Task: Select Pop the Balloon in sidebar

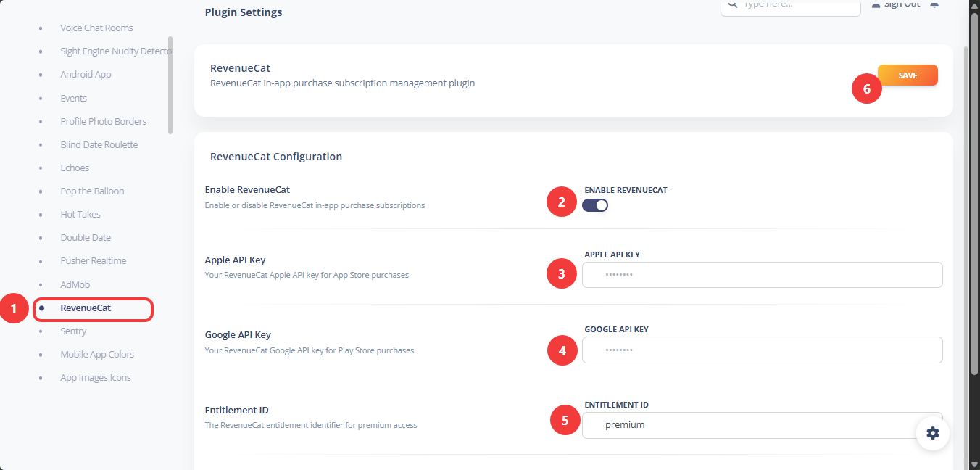Action: pos(92,191)
